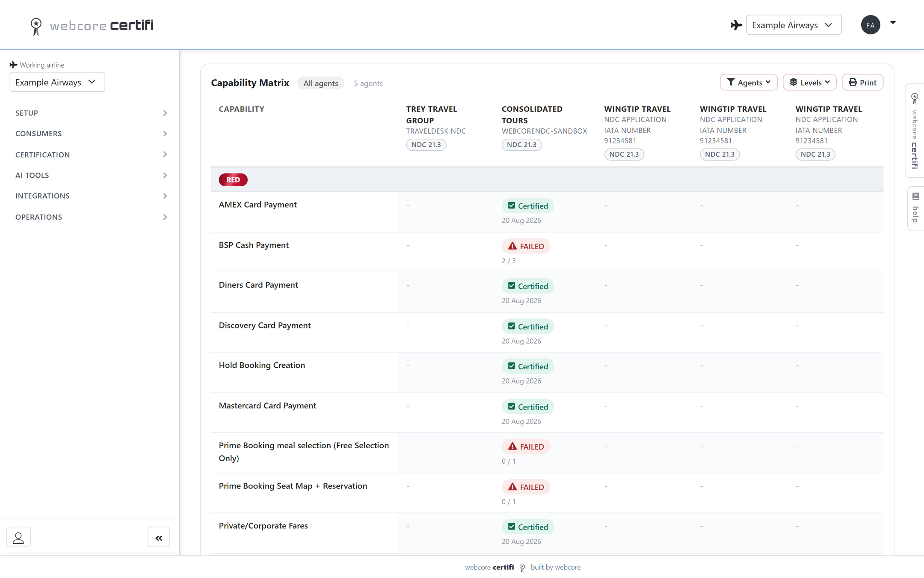Viewport: 924px width, 578px height.
Task: Click the BSP Cash Payment capability name
Action: (x=254, y=245)
